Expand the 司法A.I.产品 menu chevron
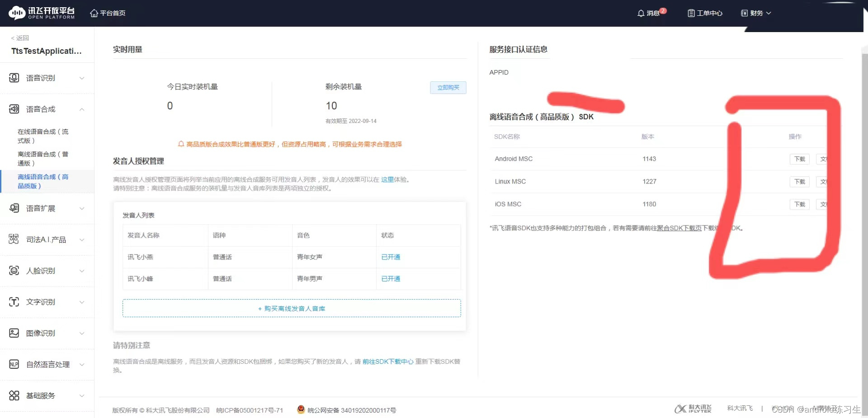Screen dimensions: 868x418 click(x=82, y=240)
